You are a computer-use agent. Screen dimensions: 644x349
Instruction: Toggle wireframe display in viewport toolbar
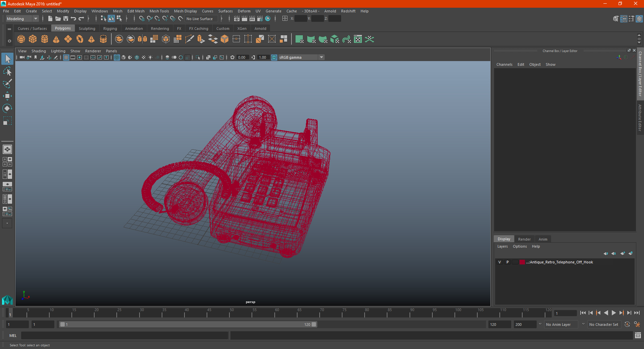coord(117,58)
